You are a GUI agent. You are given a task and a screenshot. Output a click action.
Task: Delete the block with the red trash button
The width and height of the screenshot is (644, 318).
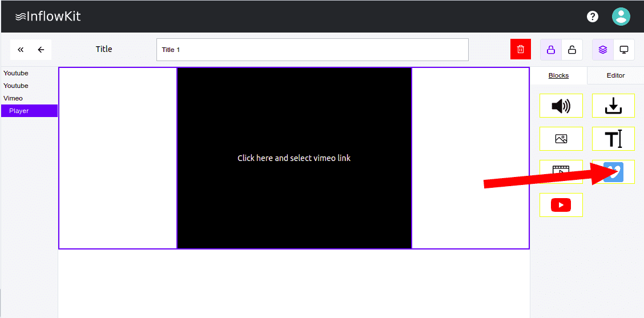521,50
